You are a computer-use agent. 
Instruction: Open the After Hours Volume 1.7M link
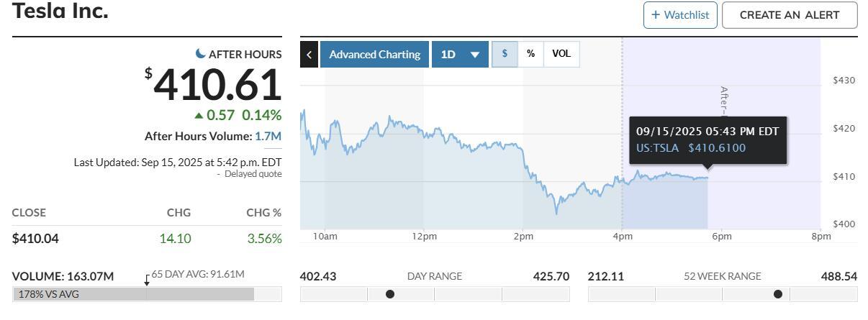click(x=268, y=136)
